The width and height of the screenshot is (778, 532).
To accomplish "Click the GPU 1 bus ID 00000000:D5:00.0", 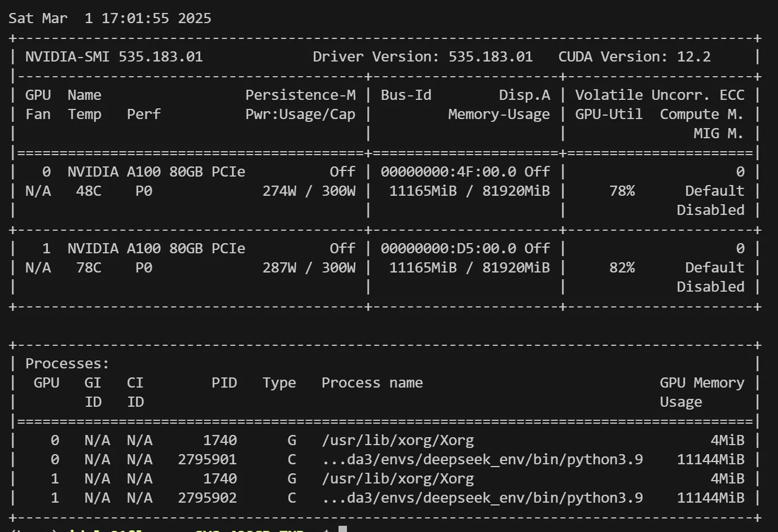I will [x=448, y=248].
